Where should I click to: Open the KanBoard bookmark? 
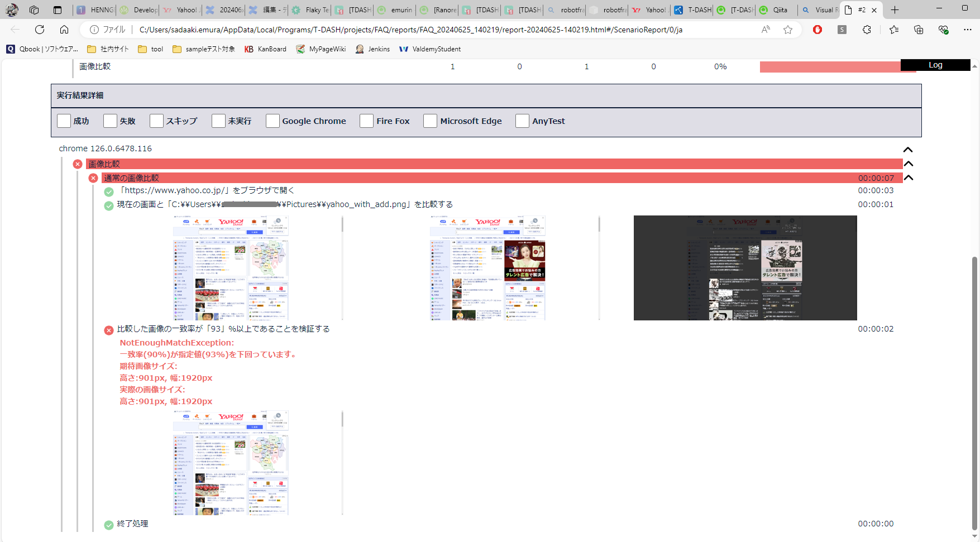(x=265, y=49)
